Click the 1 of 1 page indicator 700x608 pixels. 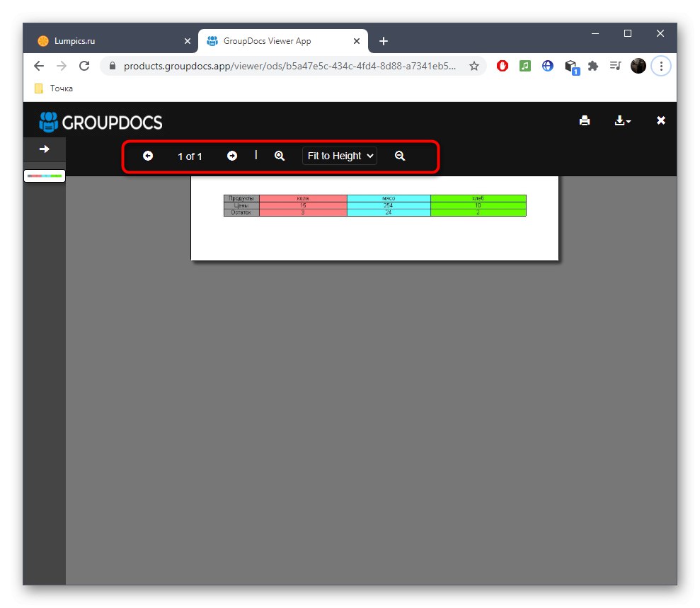coord(190,156)
